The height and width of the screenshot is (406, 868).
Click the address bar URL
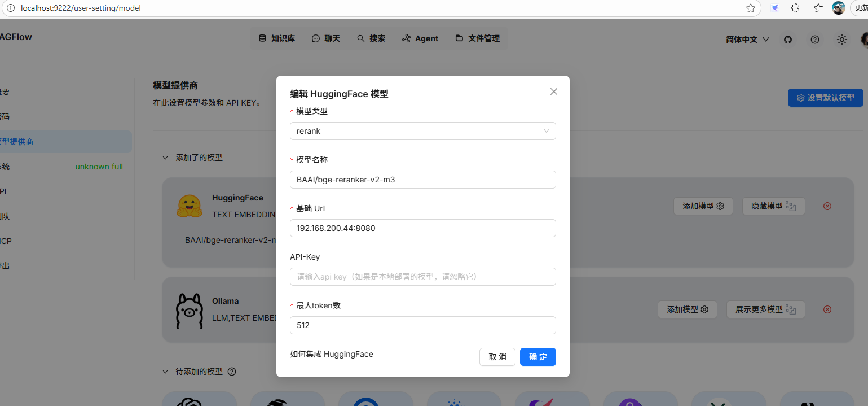coord(81,8)
